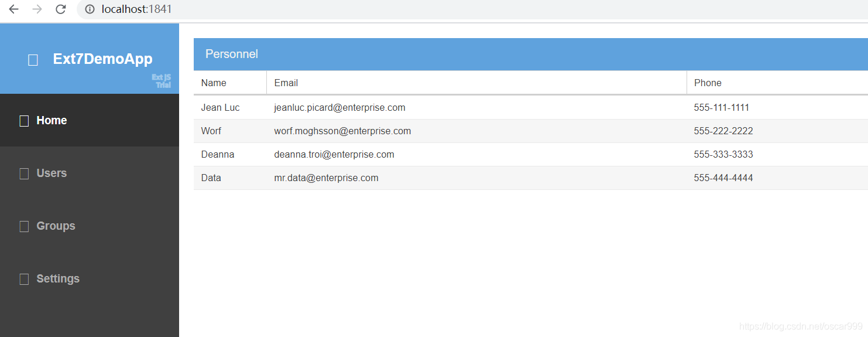Click phone number 555-111-1111
The height and width of the screenshot is (337, 868).
(722, 107)
